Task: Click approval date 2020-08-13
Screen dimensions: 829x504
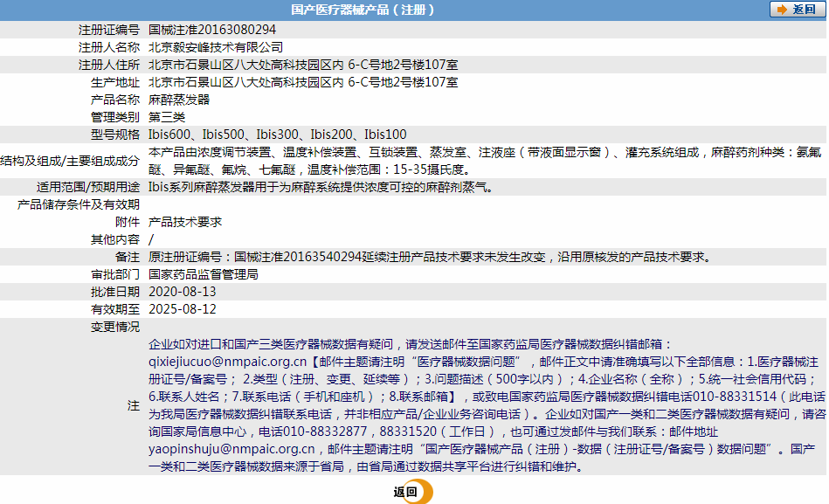Action: (183, 292)
